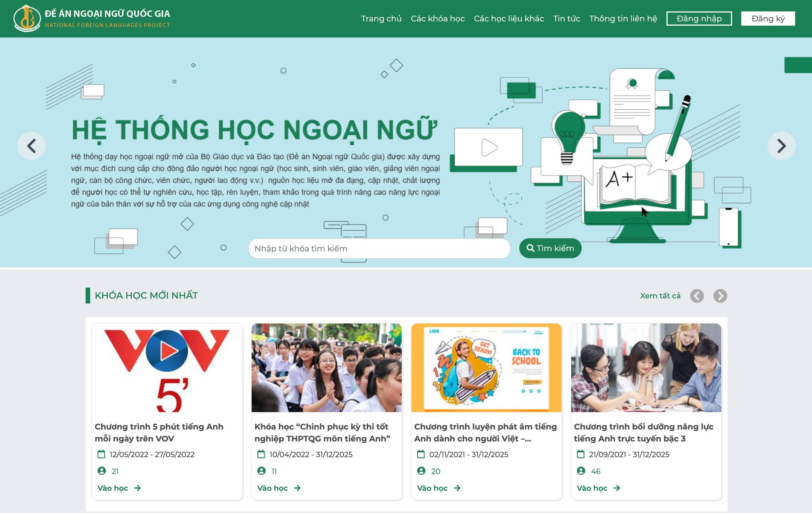Click calendar icon beside 21/09/2021 date
Image resolution: width=812 pixels, height=513 pixels.
[x=580, y=454]
